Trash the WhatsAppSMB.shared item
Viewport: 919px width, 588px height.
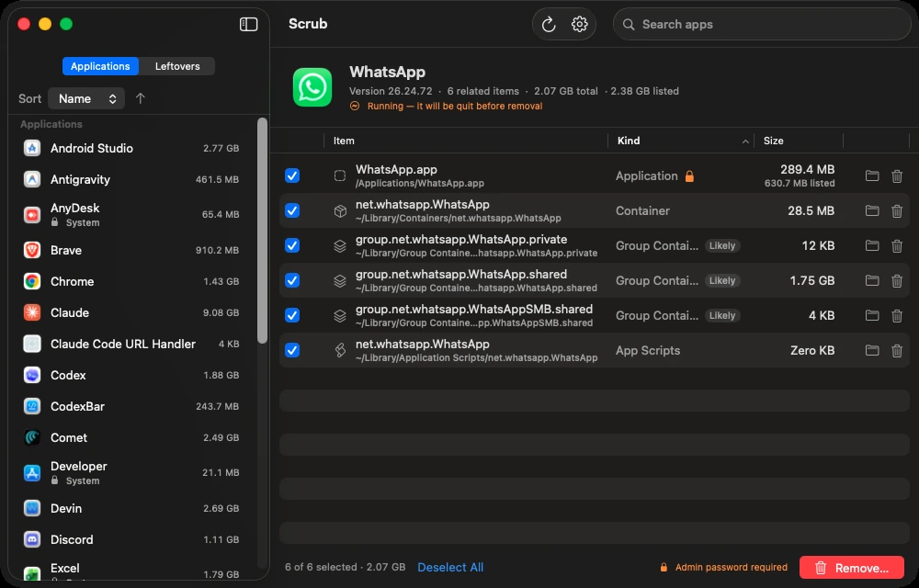click(x=897, y=316)
